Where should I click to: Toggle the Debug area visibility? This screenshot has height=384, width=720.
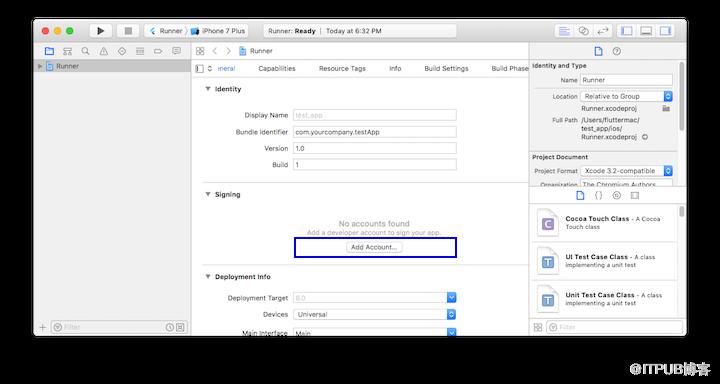646,31
